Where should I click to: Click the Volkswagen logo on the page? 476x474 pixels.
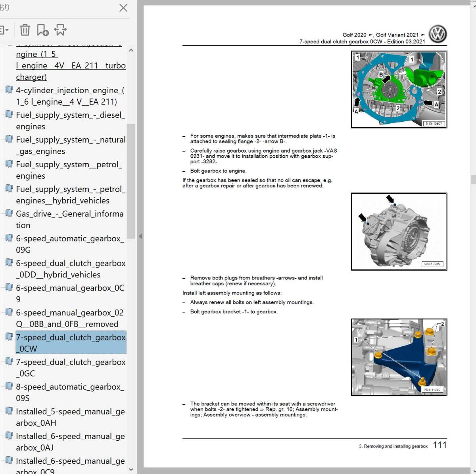click(438, 34)
